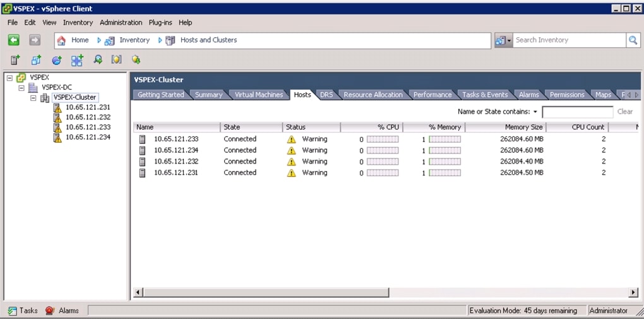Click the fifth toolbar icon with green arrow
This screenshot has width=644, height=320.
(x=98, y=59)
